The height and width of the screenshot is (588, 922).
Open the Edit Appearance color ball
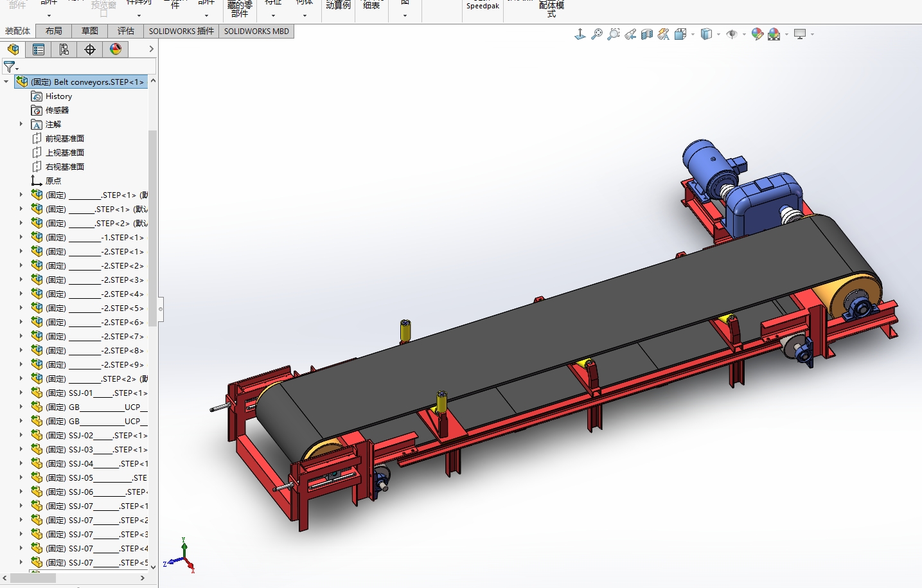click(757, 34)
